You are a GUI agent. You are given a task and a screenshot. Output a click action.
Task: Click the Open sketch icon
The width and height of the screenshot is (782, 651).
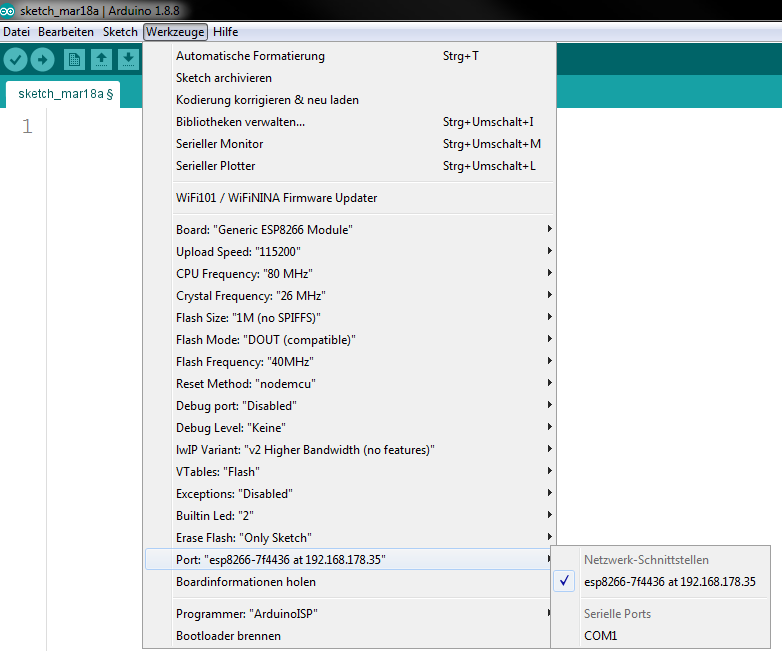[101, 60]
